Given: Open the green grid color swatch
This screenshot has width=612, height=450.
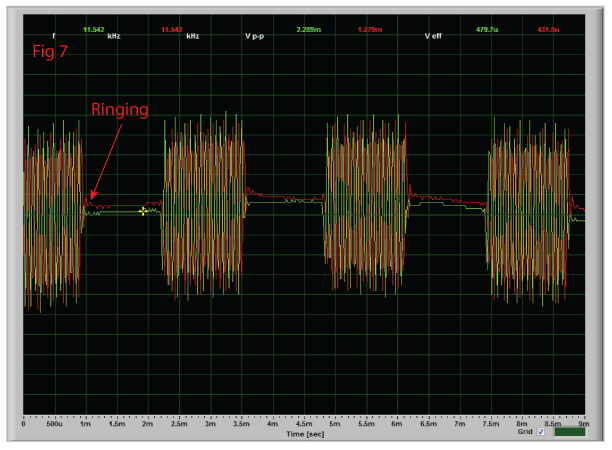Looking at the screenshot, I should click(x=569, y=432).
